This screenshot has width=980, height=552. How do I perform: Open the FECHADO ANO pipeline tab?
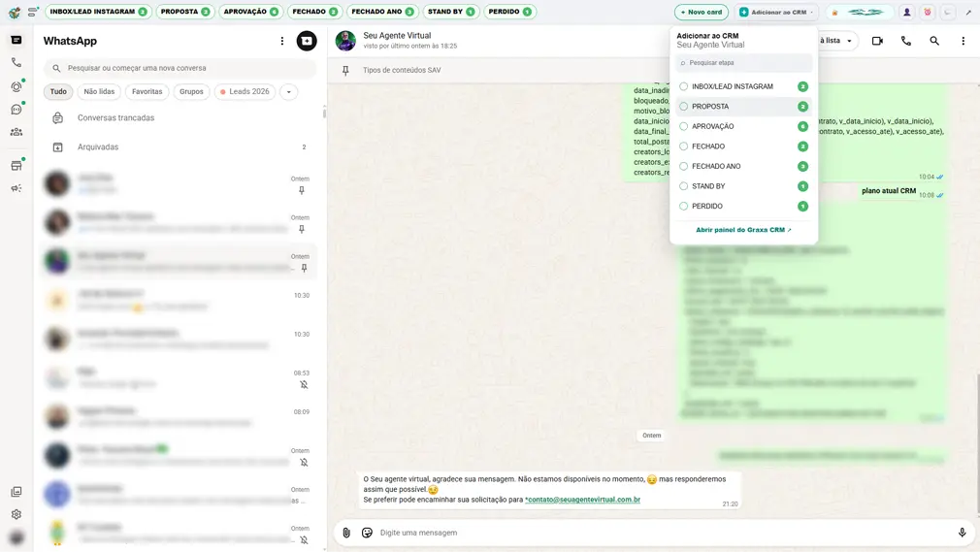pos(382,12)
